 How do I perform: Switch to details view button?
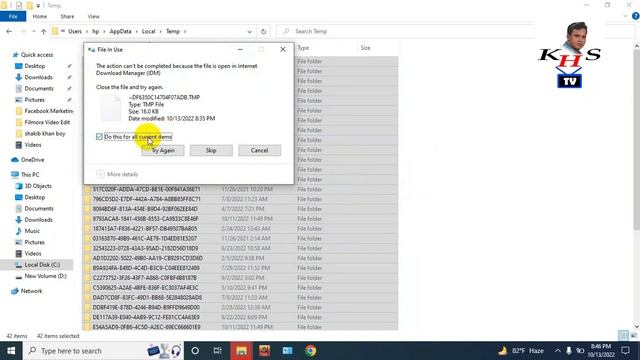623,336
